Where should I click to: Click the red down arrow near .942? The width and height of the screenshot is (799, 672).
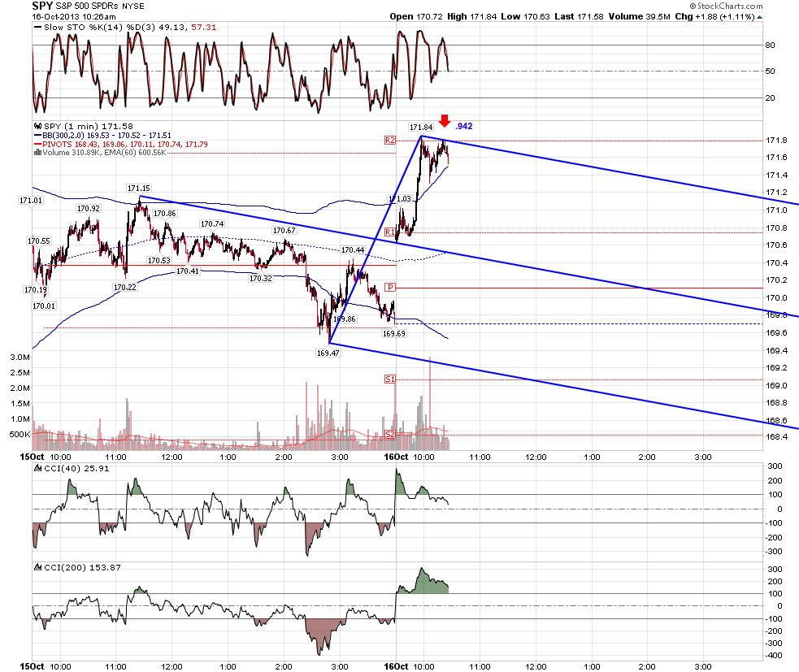click(445, 121)
